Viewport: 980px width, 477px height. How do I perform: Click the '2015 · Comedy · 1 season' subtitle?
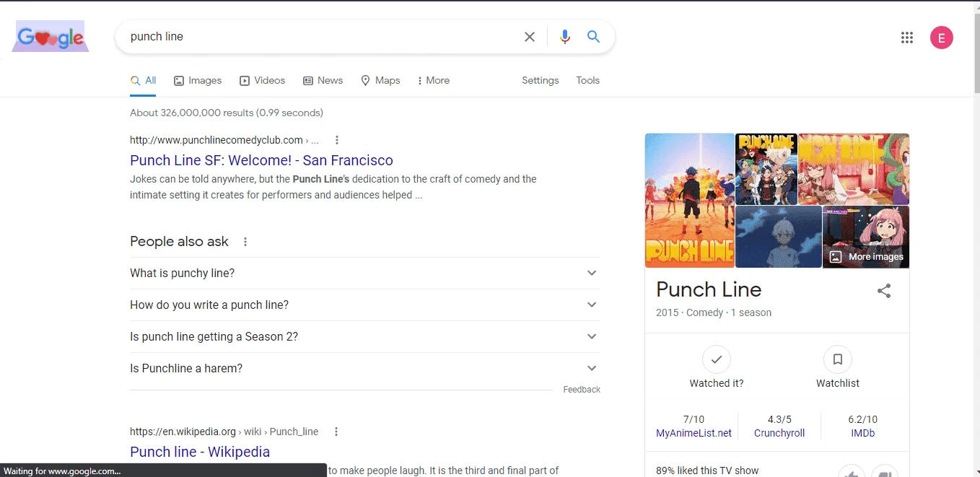tap(714, 312)
